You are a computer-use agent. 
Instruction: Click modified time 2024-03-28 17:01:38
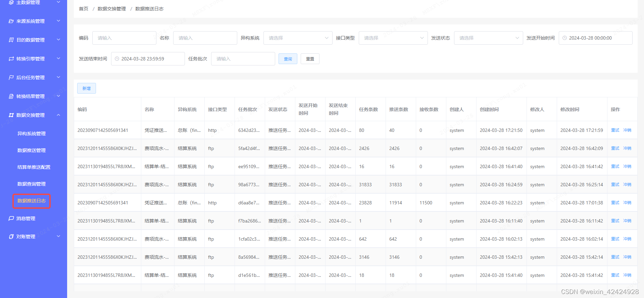pyautogui.click(x=582, y=203)
